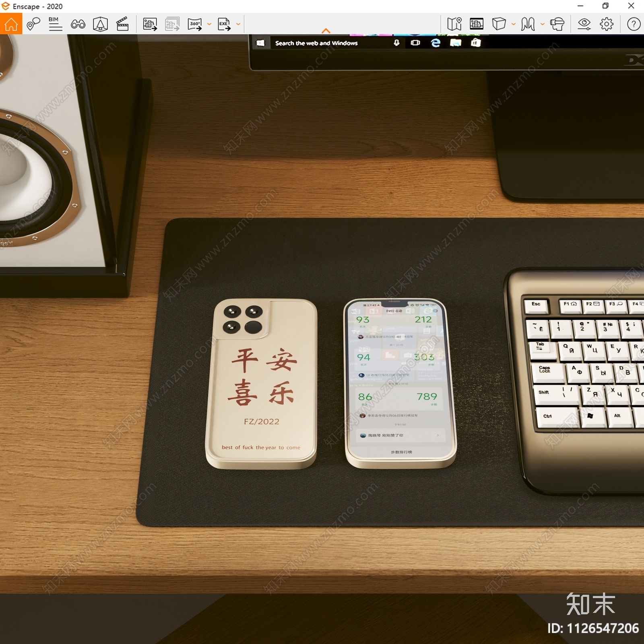Click the projection cube icon
Viewport: 644px width, 644px height.
[x=499, y=24]
